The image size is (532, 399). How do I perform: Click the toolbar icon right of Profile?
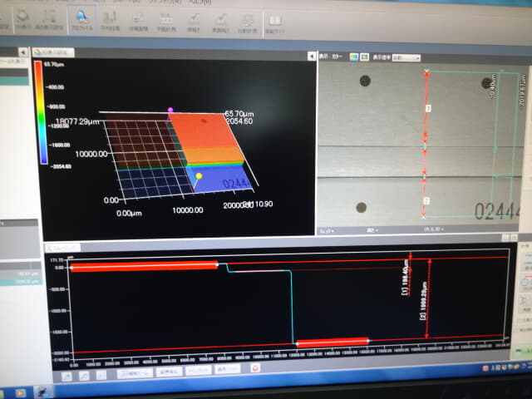pyautogui.click(x=109, y=17)
